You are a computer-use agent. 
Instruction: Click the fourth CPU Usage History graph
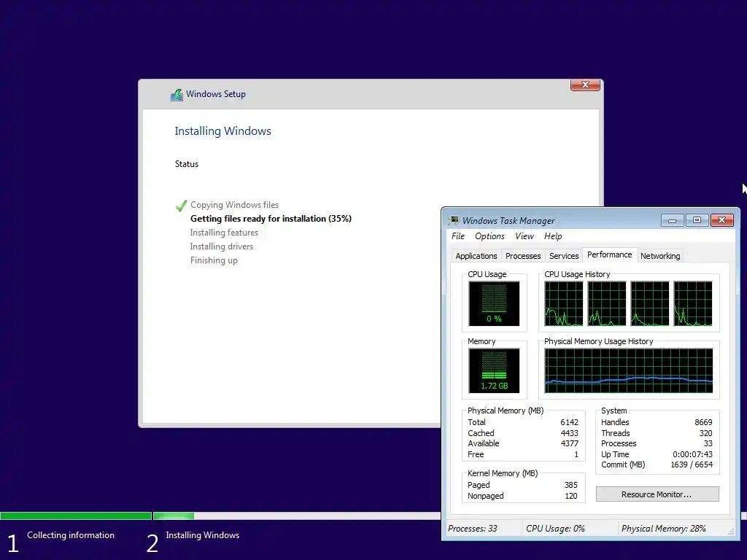click(x=693, y=303)
